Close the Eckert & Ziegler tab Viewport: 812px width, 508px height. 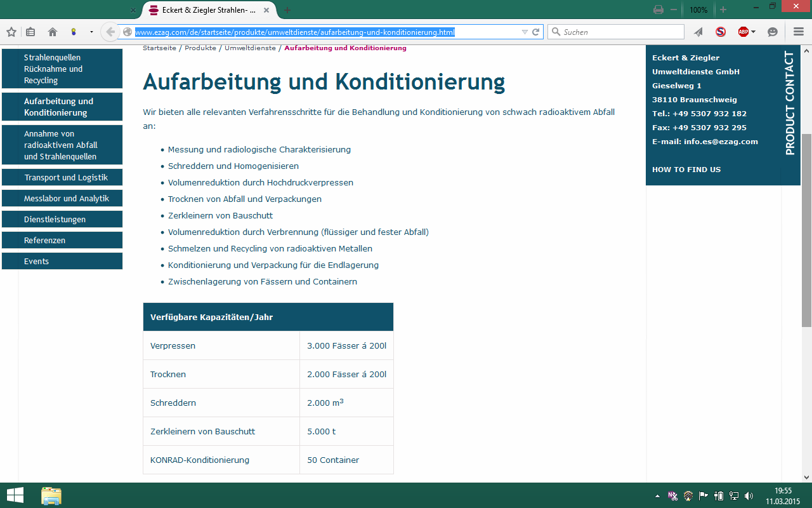tap(266, 10)
